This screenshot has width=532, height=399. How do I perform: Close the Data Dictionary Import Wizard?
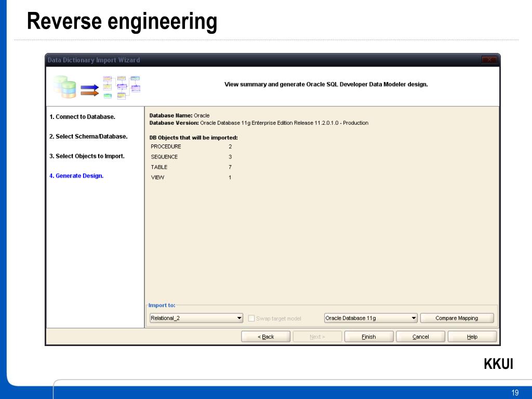489,60
